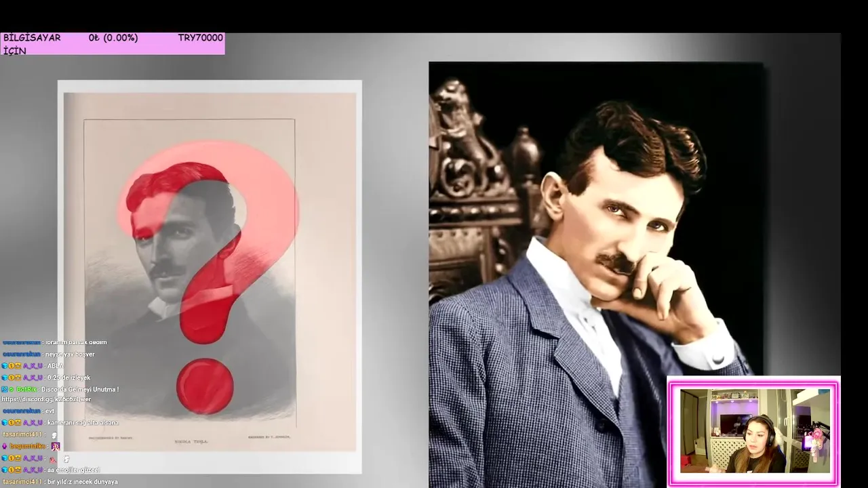The width and height of the screenshot is (868, 488).
Task: Click chat message 'neyse yav boşver'
Action: pos(70,354)
